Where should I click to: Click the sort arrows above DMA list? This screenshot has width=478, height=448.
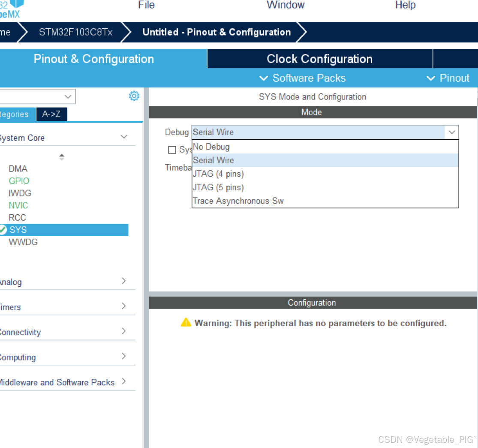tap(62, 157)
